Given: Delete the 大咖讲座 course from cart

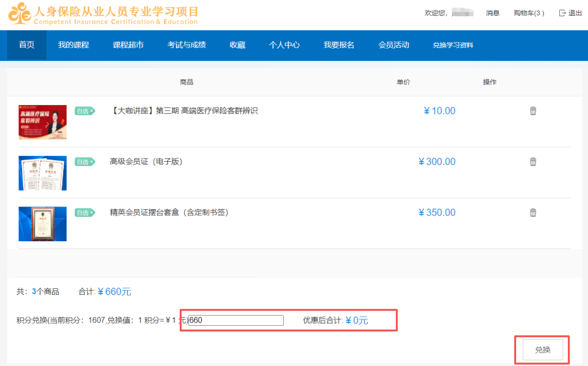Looking at the screenshot, I should pyautogui.click(x=533, y=111).
